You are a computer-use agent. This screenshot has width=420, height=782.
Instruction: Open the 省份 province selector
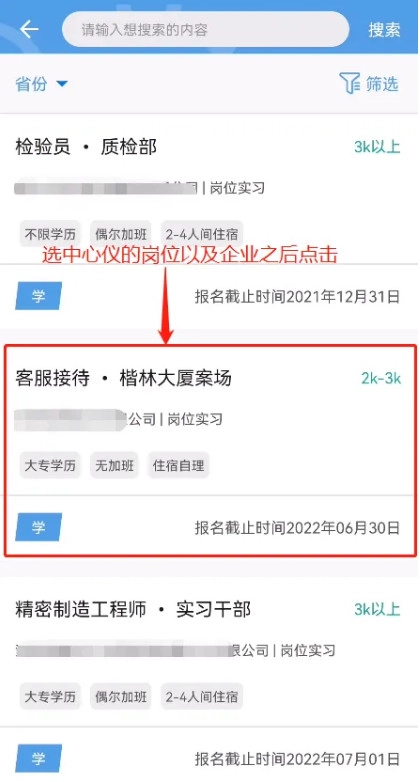tap(41, 84)
